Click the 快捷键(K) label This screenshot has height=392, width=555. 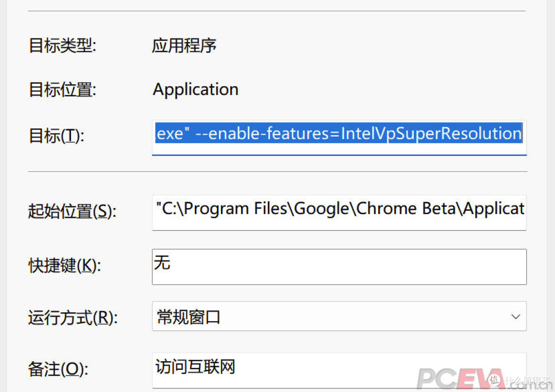64,265
